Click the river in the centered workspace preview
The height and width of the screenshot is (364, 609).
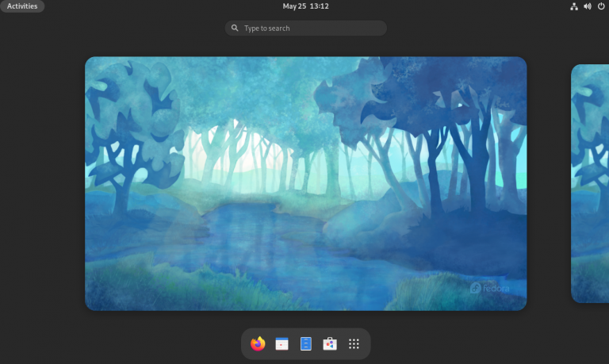pos(262,238)
